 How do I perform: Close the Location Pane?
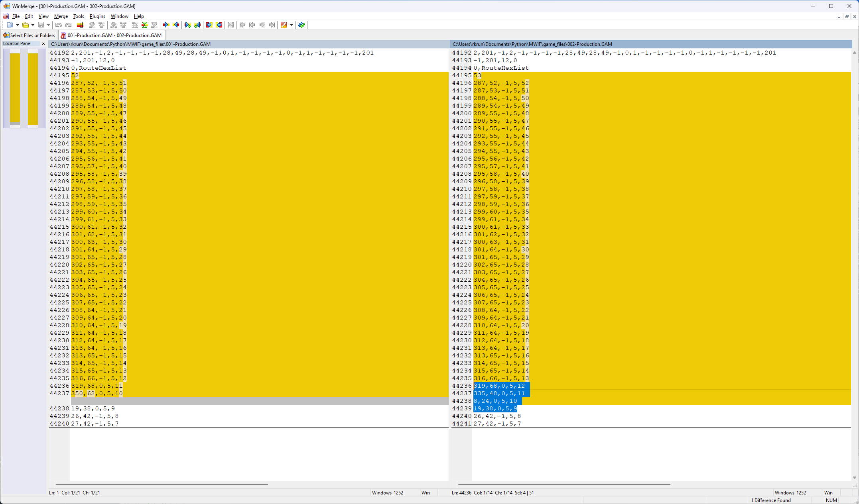(x=43, y=43)
